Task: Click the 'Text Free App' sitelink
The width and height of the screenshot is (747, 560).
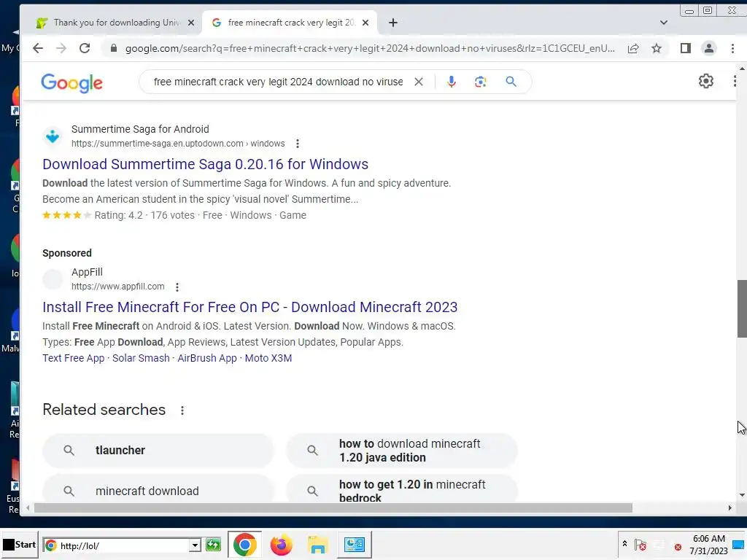Action: point(74,358)
